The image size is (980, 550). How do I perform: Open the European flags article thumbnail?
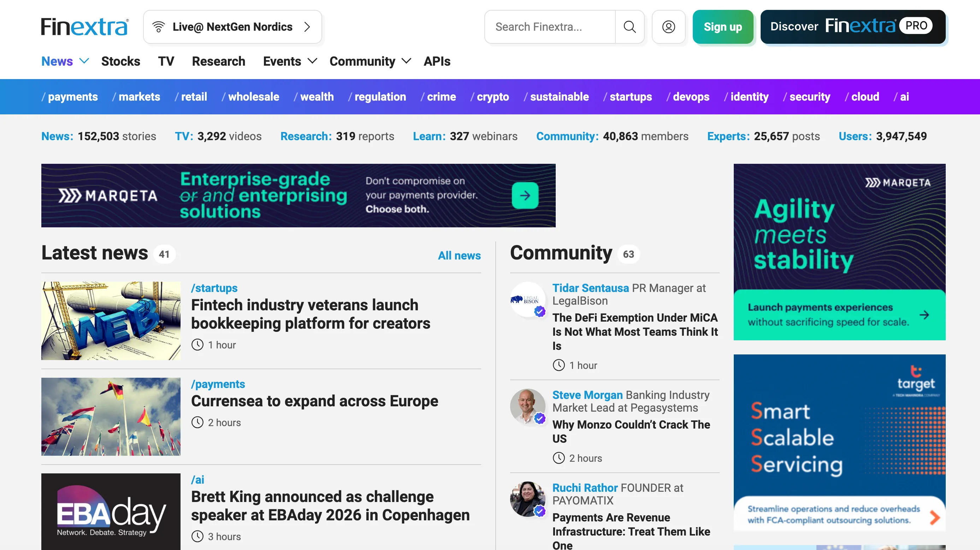[x=111, y=416]
